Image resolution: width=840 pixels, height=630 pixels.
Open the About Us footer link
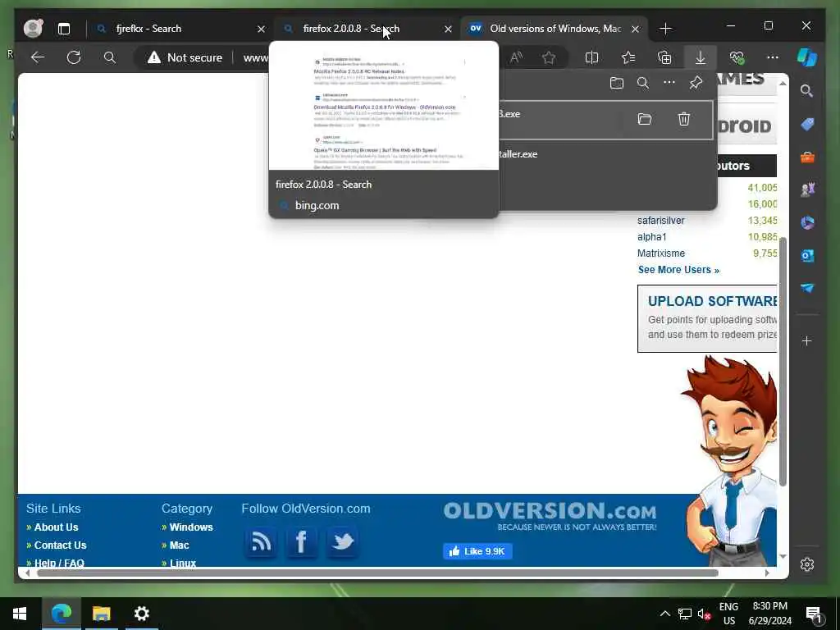(56, 527)
